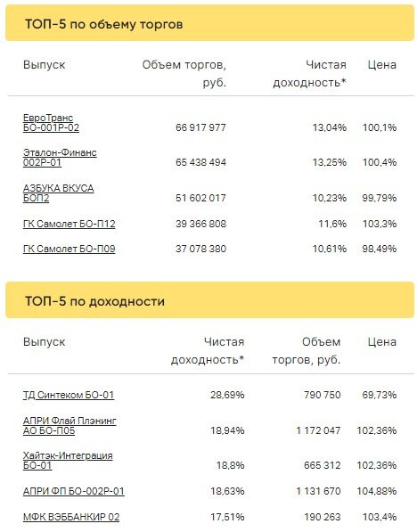The width and height of the screenshot is (417, 532).
Task: Open АПРИ ФП БО-002Р-01 link
Action: point(74,491)
